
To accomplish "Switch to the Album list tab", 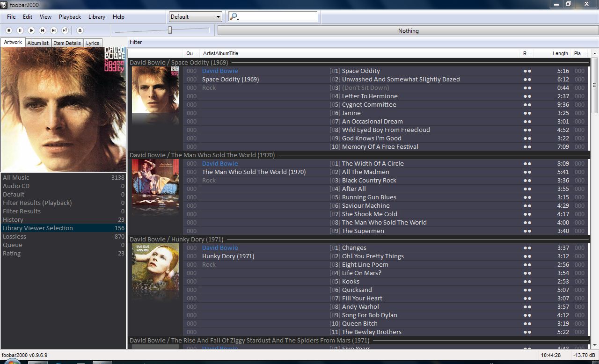I will pyautogui.click(x=38, y=43).
